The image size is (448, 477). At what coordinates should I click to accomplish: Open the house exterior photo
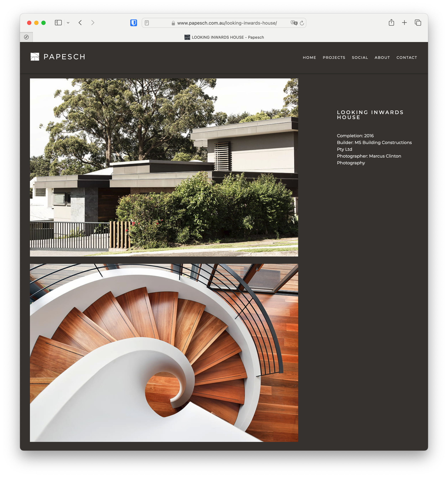[164, 168]
